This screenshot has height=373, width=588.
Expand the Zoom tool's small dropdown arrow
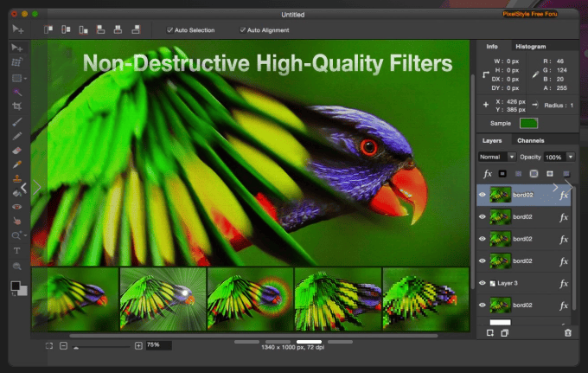click(25, 235)
